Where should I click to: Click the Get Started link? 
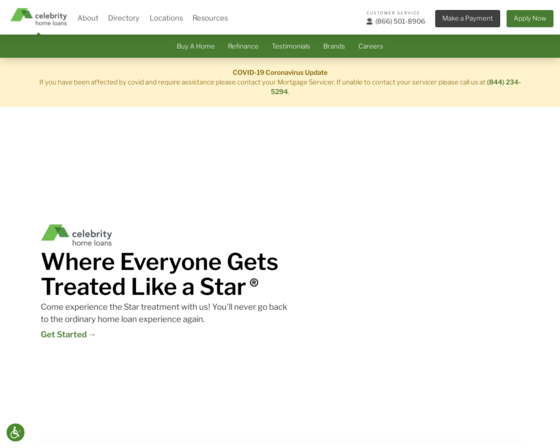click(68, 334)
